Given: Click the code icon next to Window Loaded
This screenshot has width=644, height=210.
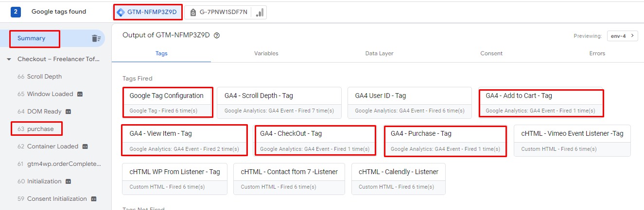Looking at the screenshot, I should tap(80, 94).
